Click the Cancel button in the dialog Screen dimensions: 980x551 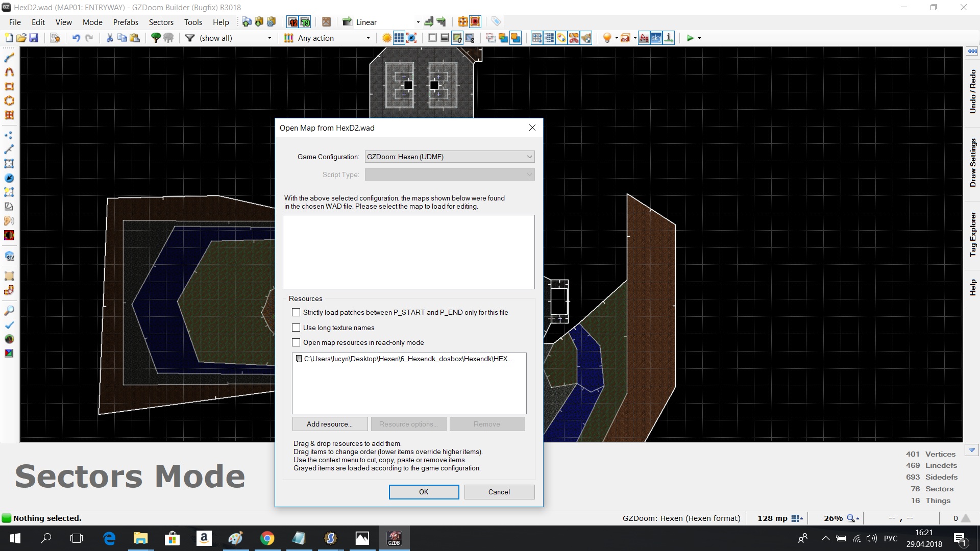(499, 492)
